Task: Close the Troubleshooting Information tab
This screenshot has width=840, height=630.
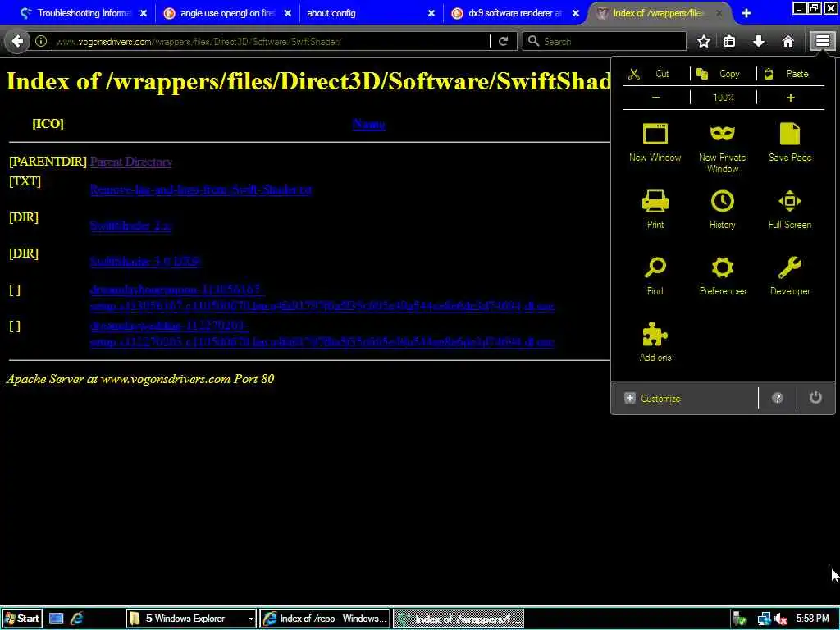Action: tap(143, 13)
